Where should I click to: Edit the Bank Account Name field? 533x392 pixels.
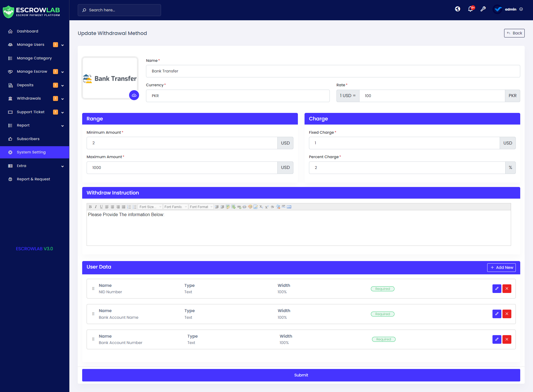coord(497,314)
